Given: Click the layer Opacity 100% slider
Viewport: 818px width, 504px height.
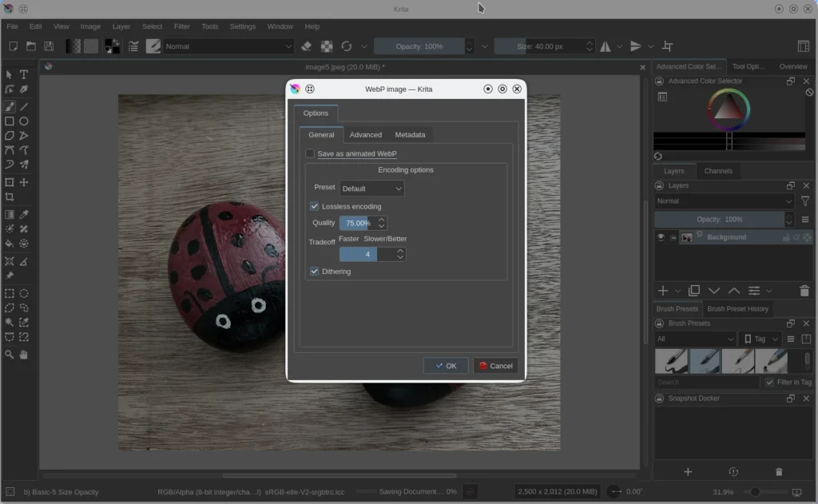Looking at the screenshot, I should (720, 219).
